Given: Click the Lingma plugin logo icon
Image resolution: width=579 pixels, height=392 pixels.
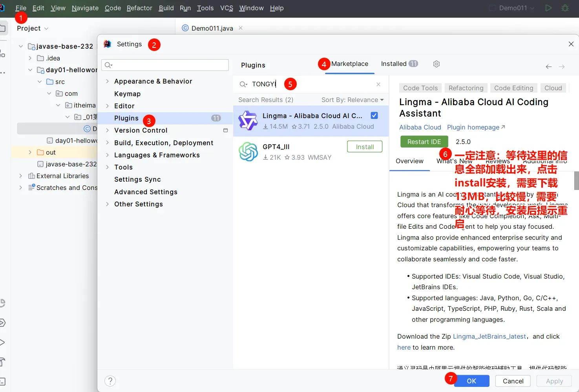Looking at the screenshot, I should click(248, 120).
